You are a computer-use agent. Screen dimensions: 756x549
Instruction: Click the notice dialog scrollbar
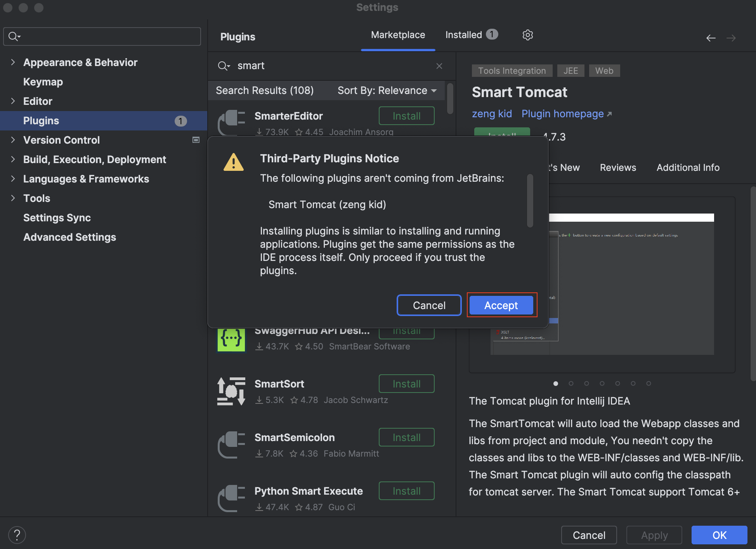coord(530,201)
